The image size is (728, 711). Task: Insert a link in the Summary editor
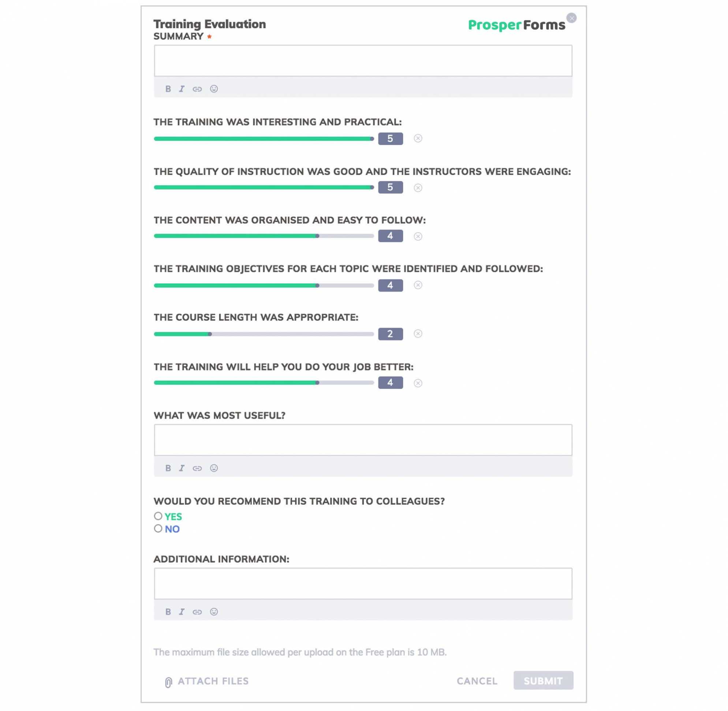(x=197, y=89)
